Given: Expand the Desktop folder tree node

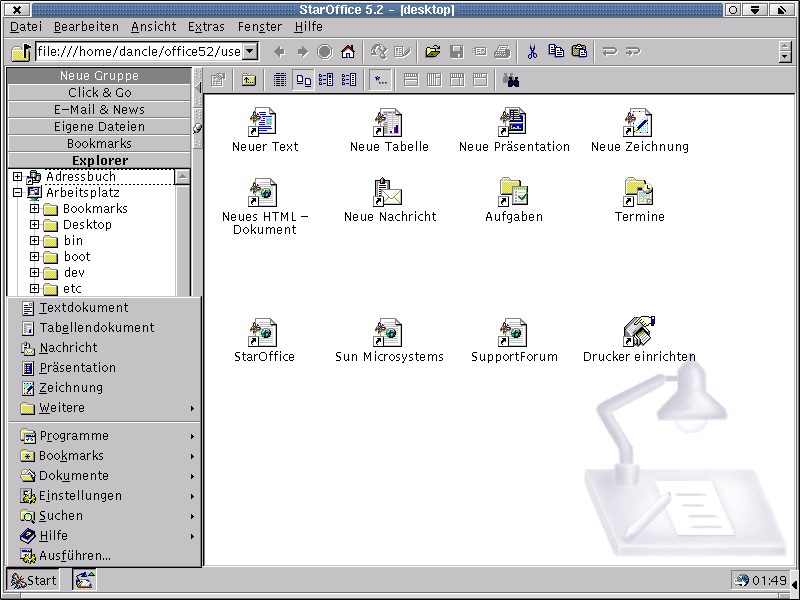Looking at the screenshot, I should coord(34,224).
